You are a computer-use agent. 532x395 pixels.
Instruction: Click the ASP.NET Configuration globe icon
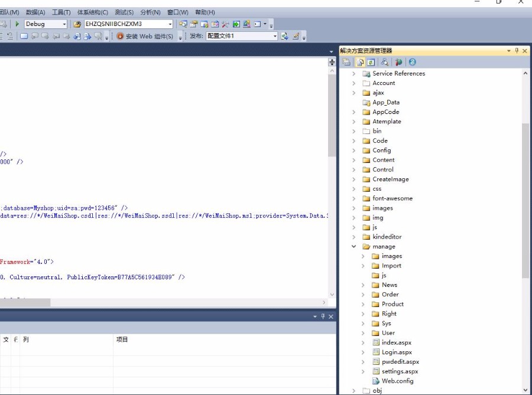coord(412,62)
